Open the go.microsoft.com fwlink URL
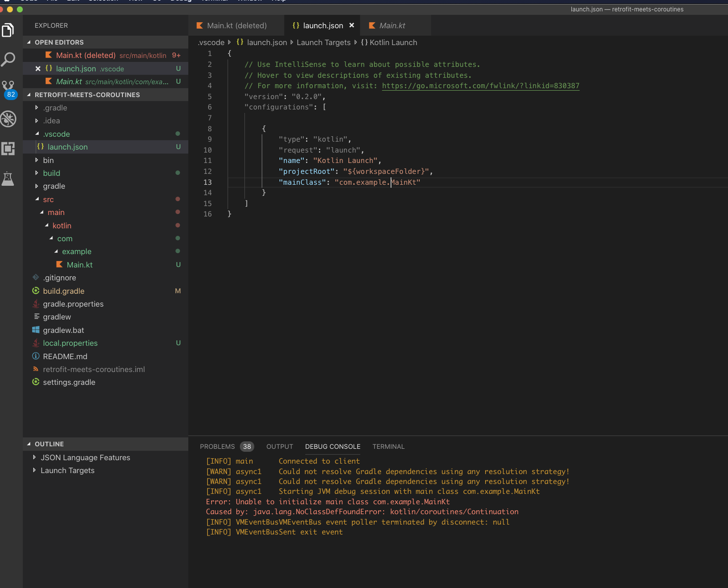 click(x=480, y=86)
